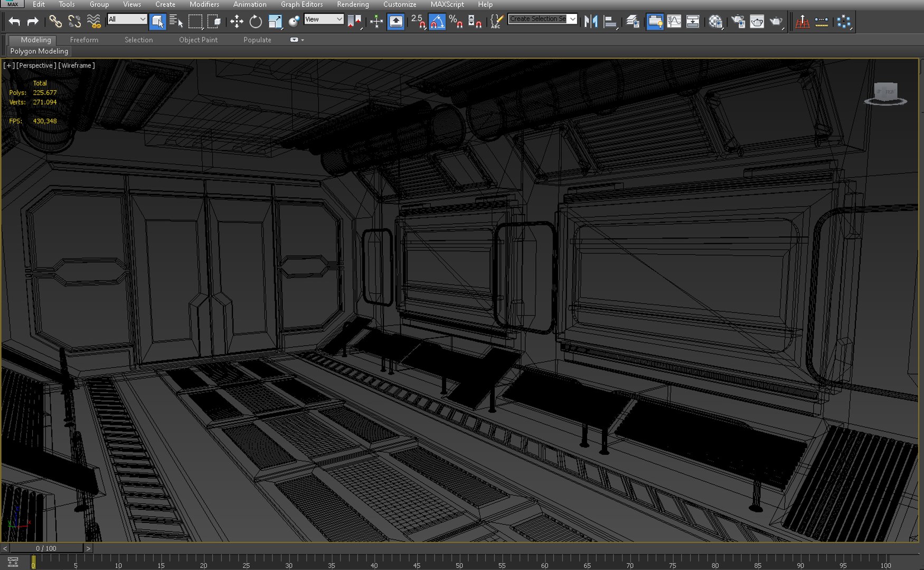Open the Group menu

(99, 4)
